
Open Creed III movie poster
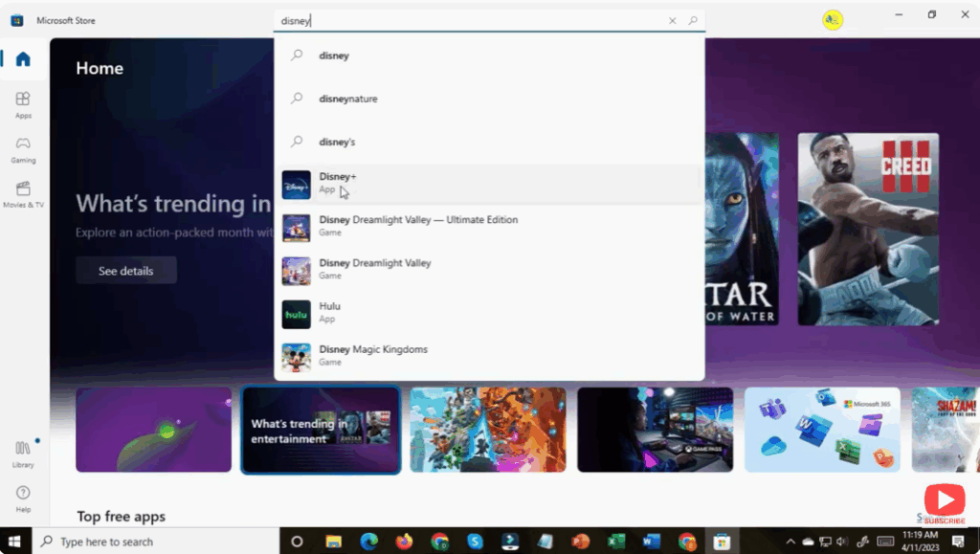(x=868, y=230)
